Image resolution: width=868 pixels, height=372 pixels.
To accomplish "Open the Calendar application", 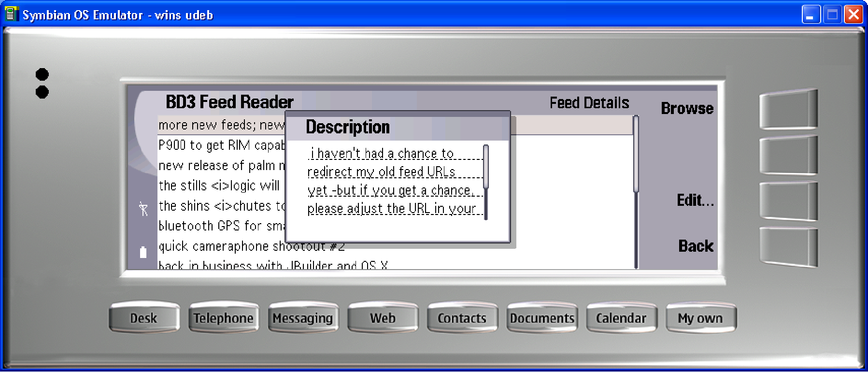I will (x=621, y=318).
